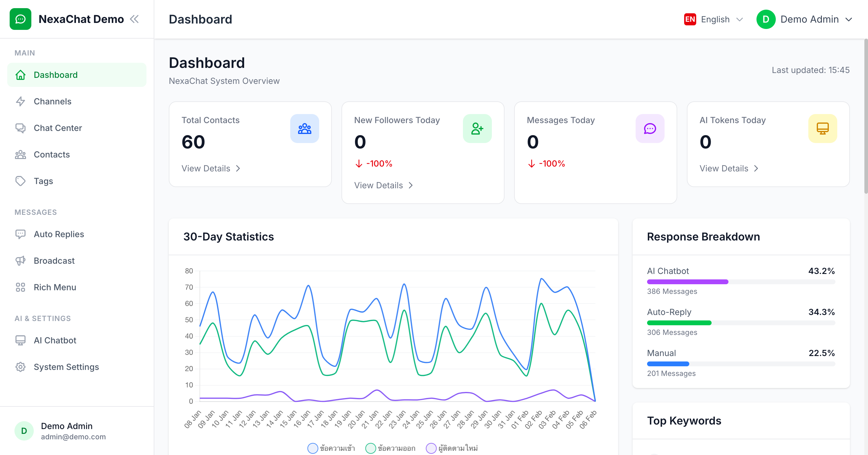
Task: Expand the Demo Admin account menu
Action: 805,19
